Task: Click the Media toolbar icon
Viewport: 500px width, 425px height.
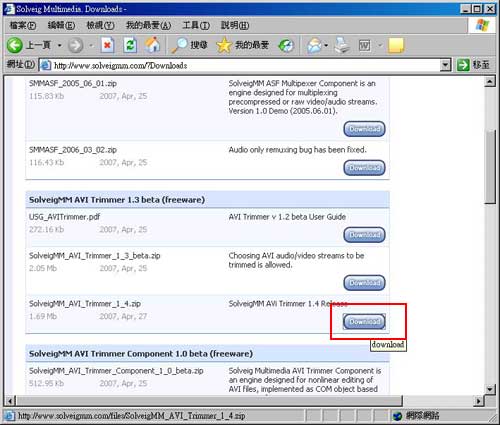Action: 286,45
